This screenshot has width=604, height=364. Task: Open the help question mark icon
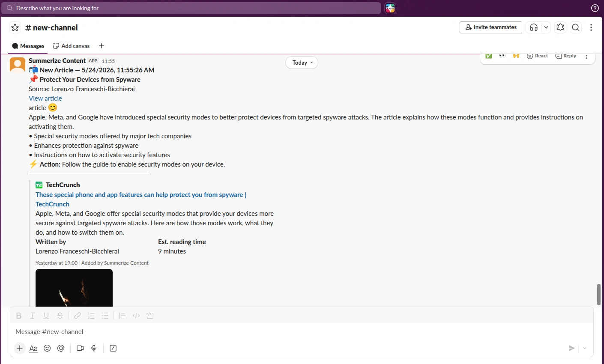(595, 8)
